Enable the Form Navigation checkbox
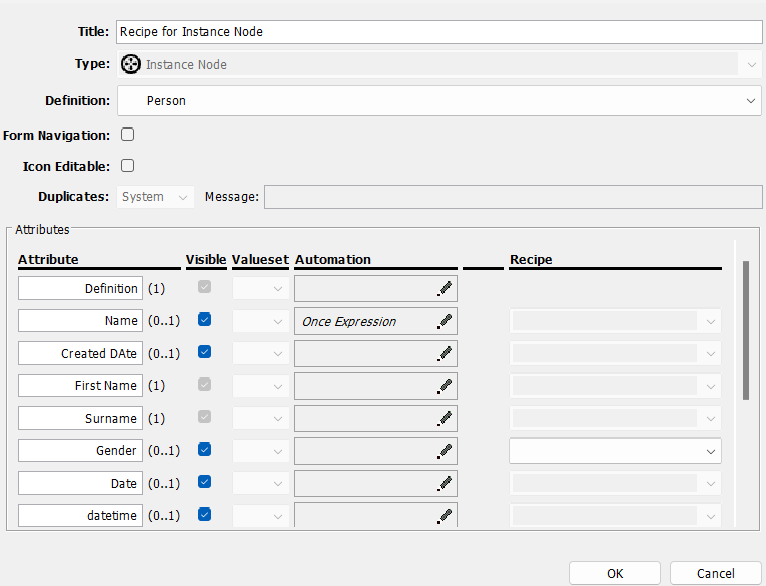Viewport: 766px width, 586px height. point(127,134)
